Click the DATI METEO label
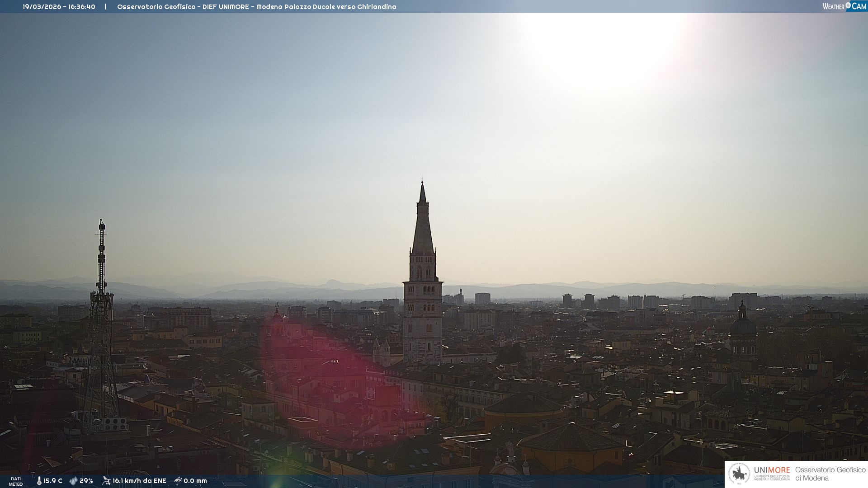This screenshot has width=868, height=488. point(16,481)
